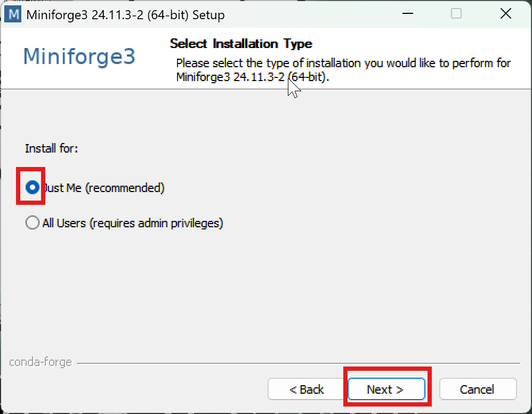Click the Miniforge3 'M' title bar icon
This screenshot has width=532, height=414.
coord(11,14)
